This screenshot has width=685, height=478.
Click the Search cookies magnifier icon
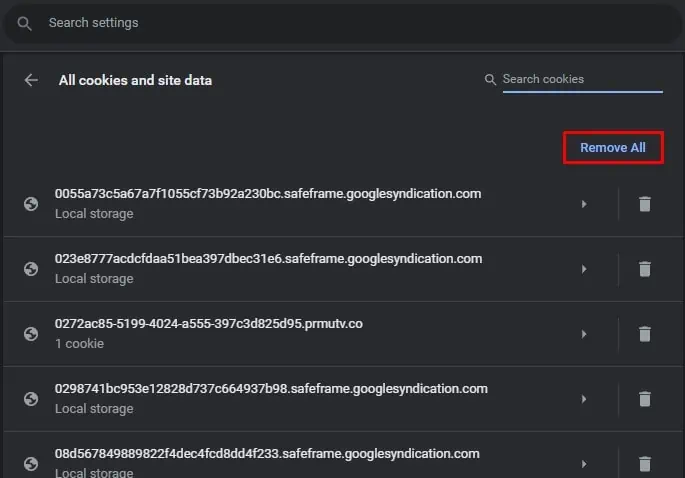point(490,80)
